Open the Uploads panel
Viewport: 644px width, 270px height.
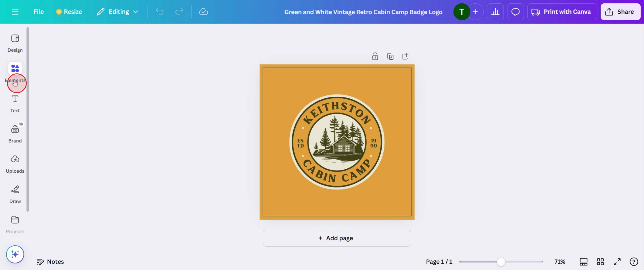(x=15, y=164)
